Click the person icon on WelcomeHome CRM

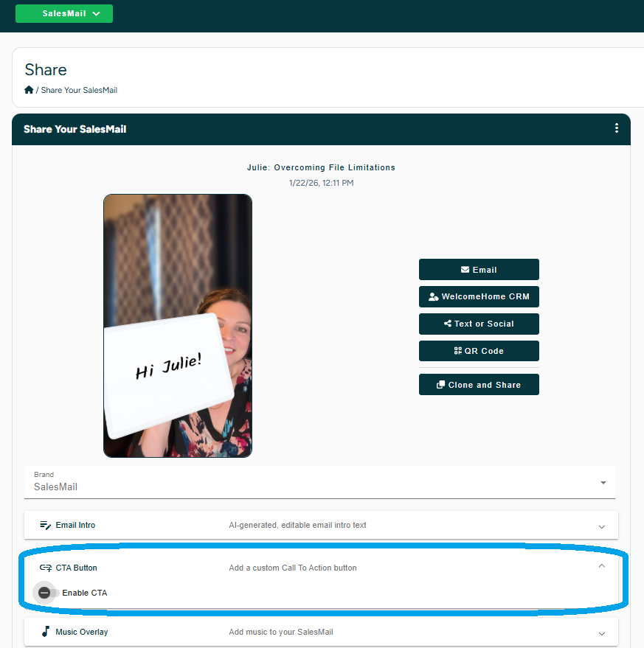click(434, 297)
